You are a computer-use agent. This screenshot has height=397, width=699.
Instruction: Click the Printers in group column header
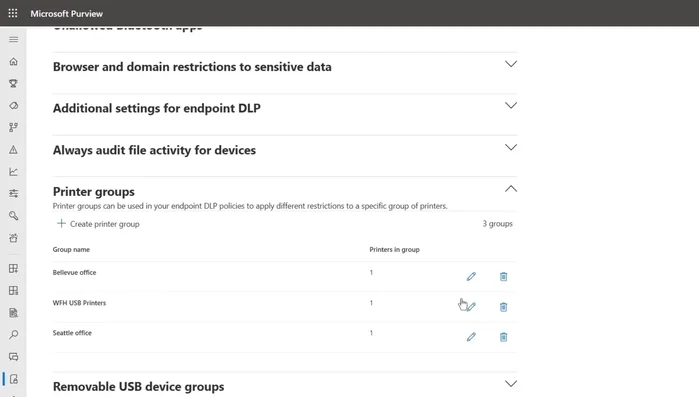pos(395,250)
